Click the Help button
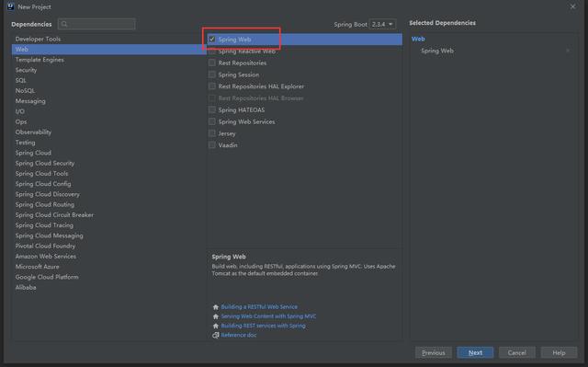The image size is (588, 367). pyautogui.click(x=559, y=352)
